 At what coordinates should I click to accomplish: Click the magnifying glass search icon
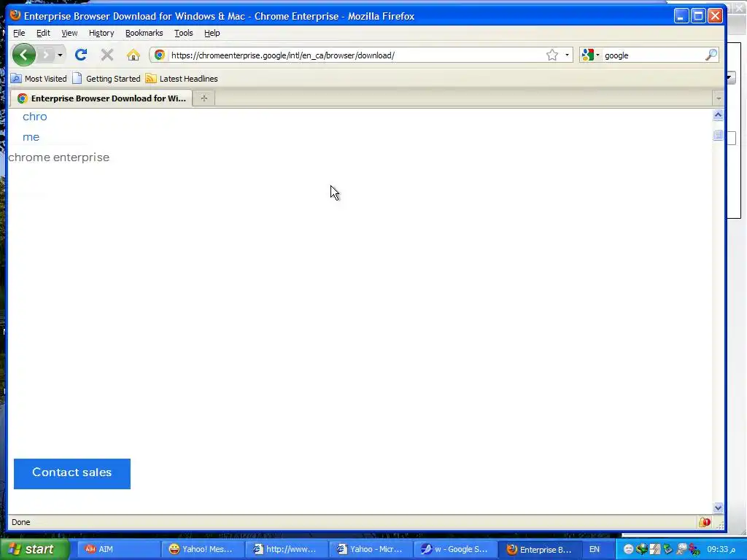coord(711,55)
